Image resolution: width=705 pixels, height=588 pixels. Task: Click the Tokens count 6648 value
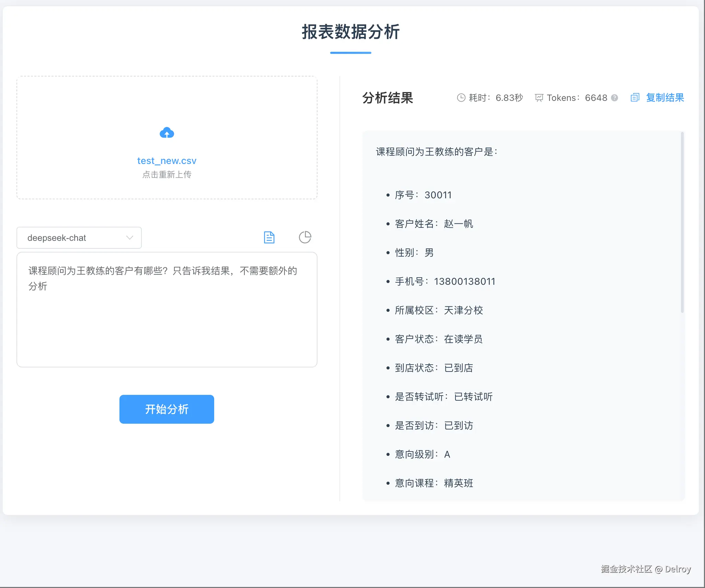596,97
